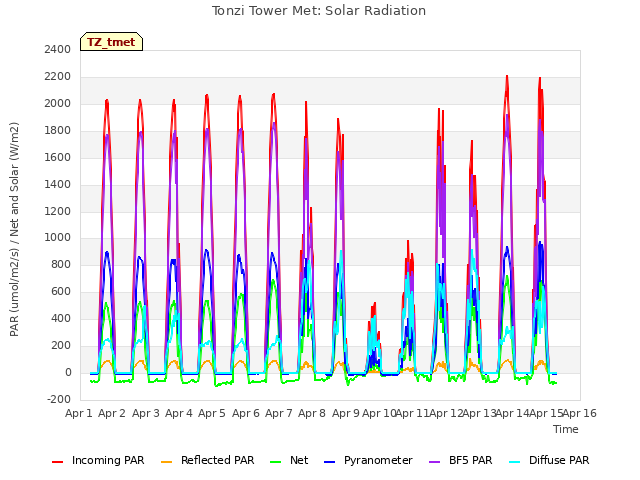This screenshot has width=640, height=480.
Task: Click the -200 y-axis tick label
Action: (x=59, y=400)
